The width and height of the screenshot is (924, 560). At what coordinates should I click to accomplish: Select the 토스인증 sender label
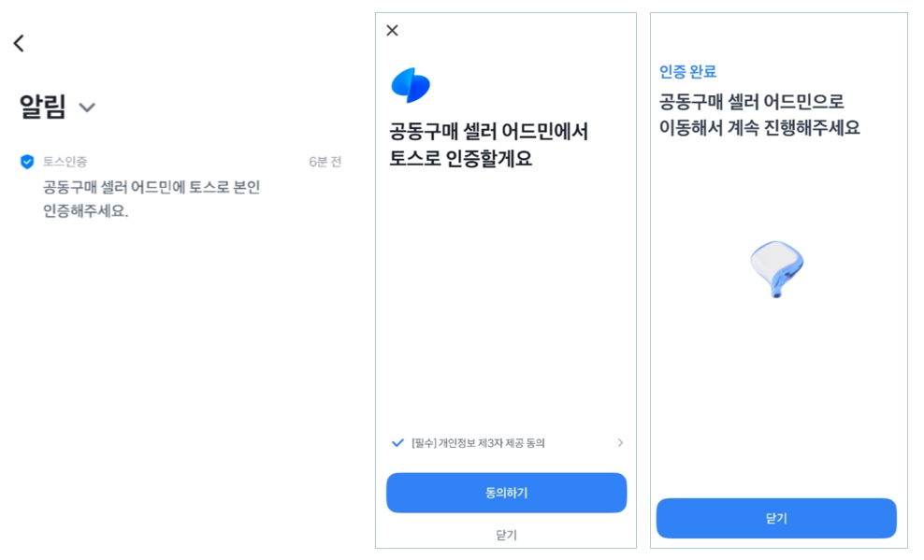(x=65, y=162)
